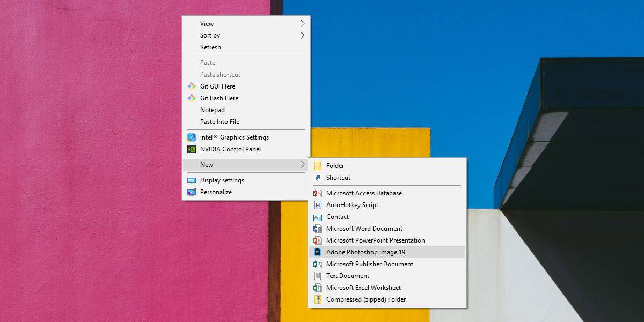
Task: Select Refresh from the context menu
Action: tap(246, 47)
